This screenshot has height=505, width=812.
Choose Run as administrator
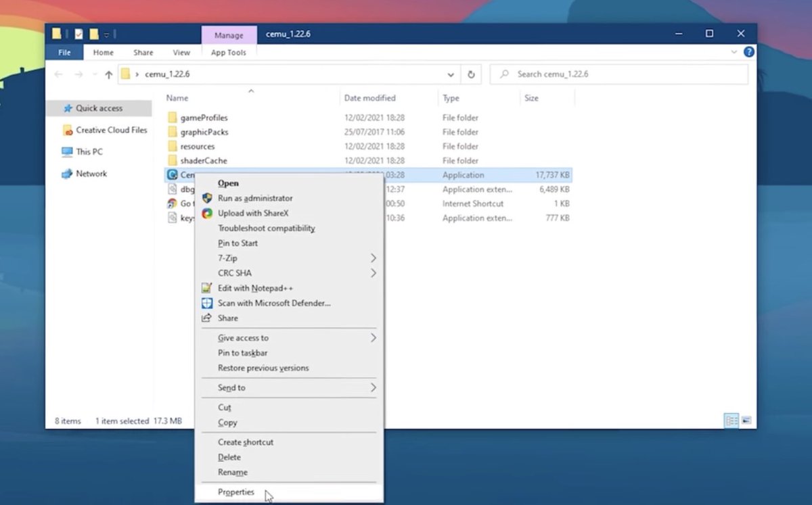coord(255,198)
